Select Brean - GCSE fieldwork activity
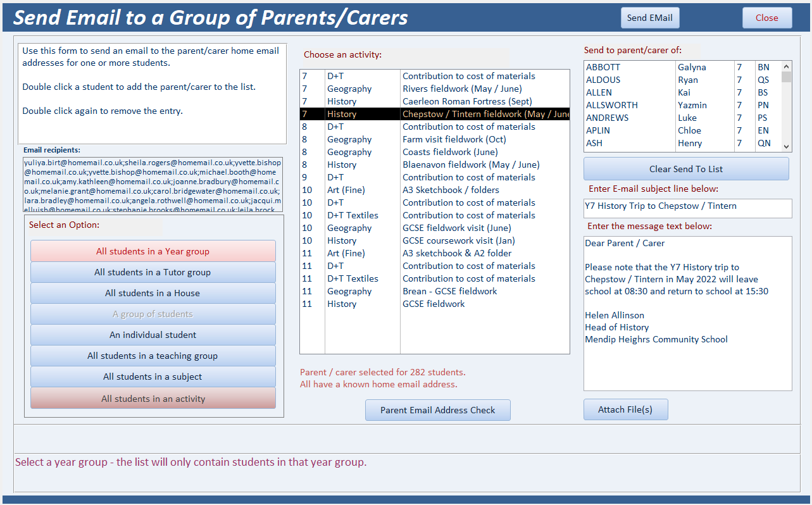The width and height of the screenshot is (812, 505). pyautogui.click(x=435, y=291)
